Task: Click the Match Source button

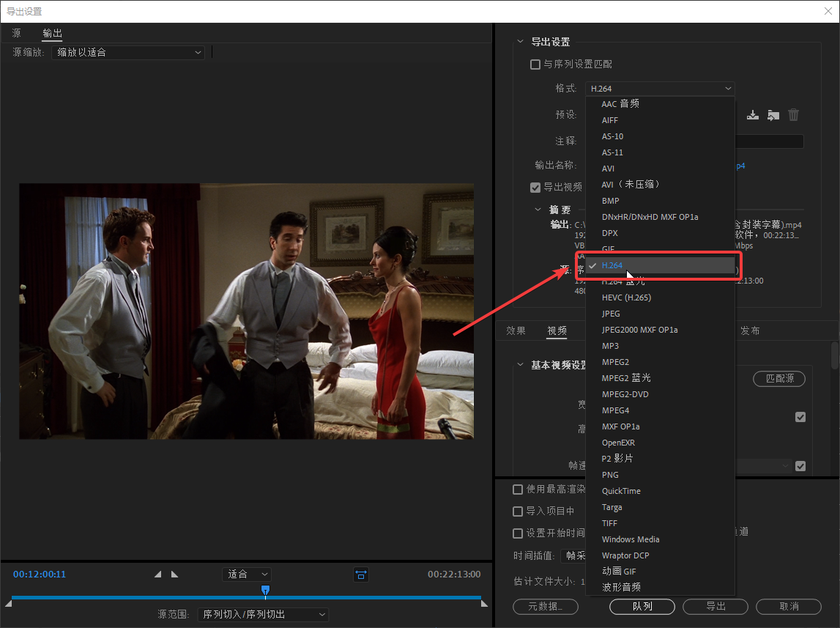Action: point(779,379)
